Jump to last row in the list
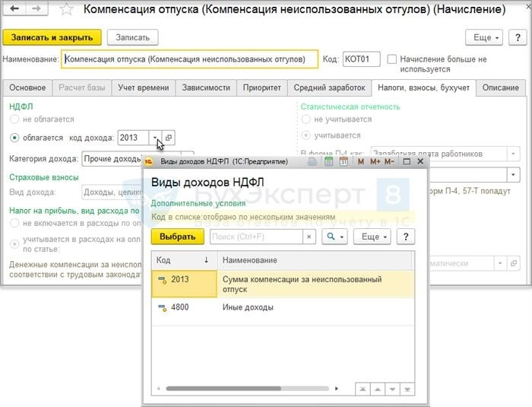This screenshot has width=532, height=407. tap(407, 390)
